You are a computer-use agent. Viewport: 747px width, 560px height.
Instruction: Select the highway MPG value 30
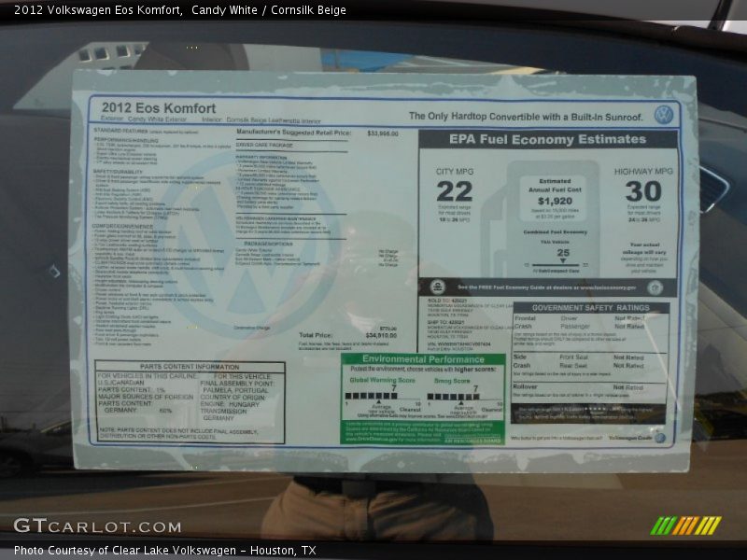coord(643,191)
